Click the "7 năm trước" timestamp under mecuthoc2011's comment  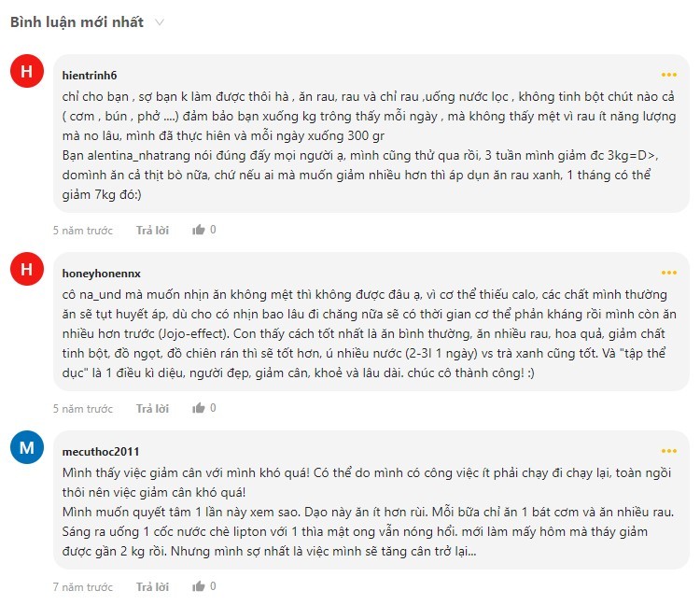pyautogui.click(x=82, y=587)
